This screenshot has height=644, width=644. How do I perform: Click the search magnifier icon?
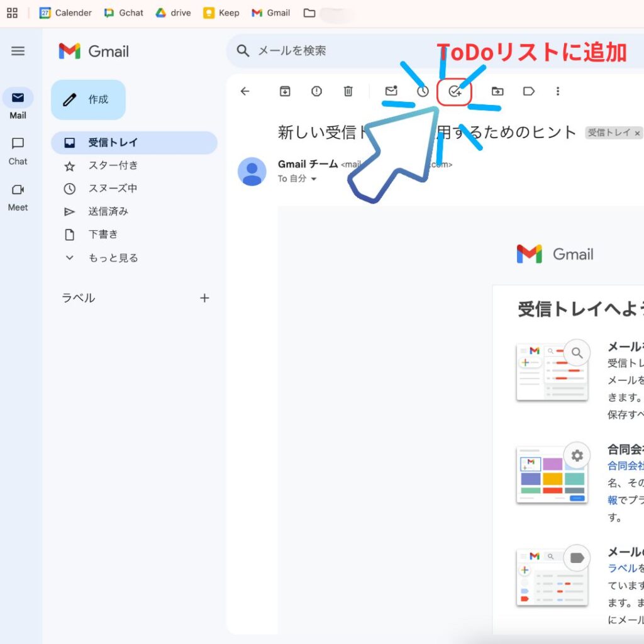[x=243, y=51]
